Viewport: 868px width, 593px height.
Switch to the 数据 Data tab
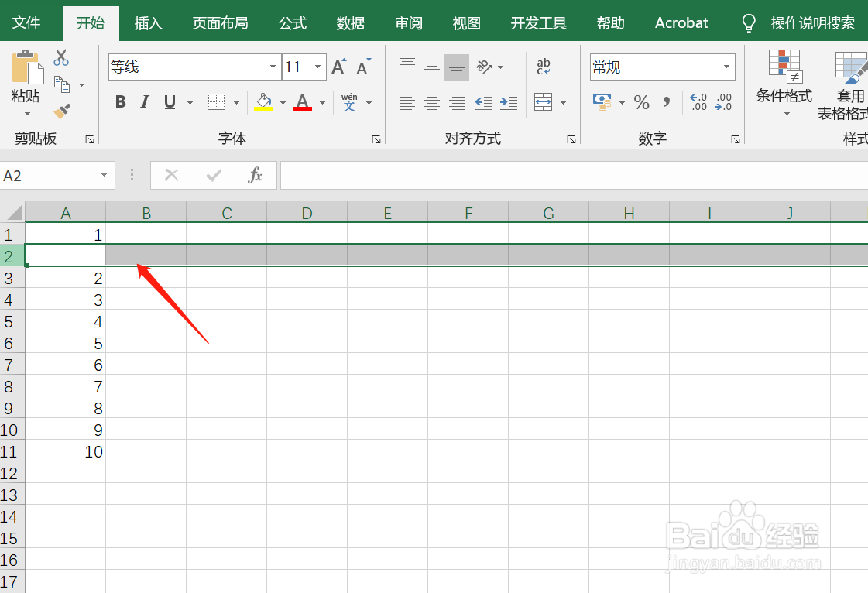point(351,23)
